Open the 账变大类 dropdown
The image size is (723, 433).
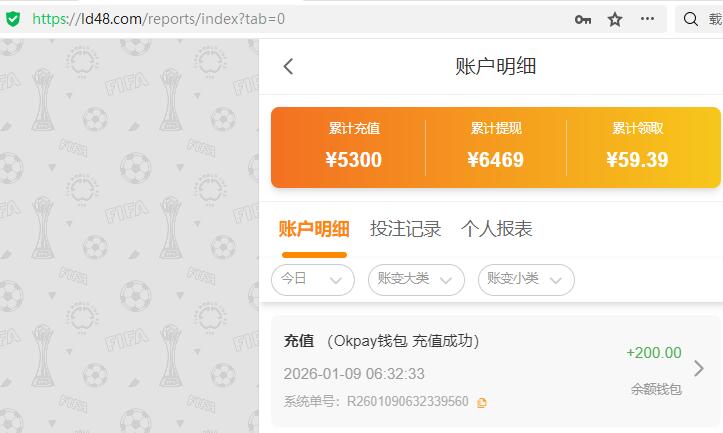[x=416, y=279]
